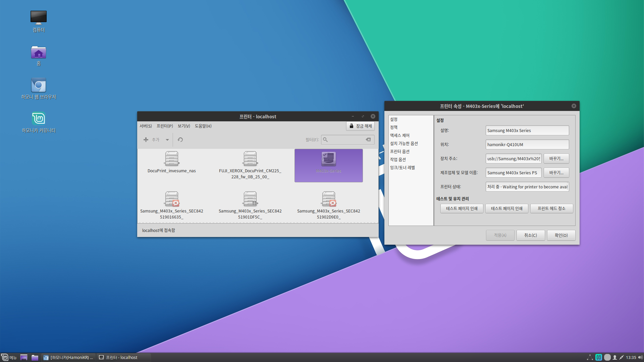Click 바꾸기 button next to 장치 주소

click(556, 159)
